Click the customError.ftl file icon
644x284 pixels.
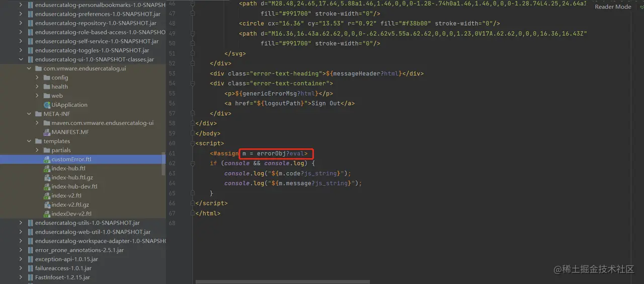click(47, 159)
